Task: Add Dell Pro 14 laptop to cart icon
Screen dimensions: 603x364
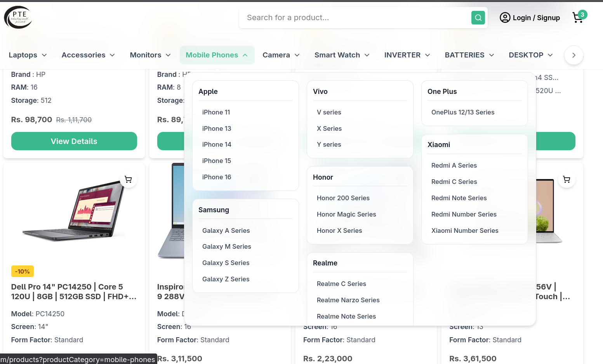Action: tap(128, 179)
